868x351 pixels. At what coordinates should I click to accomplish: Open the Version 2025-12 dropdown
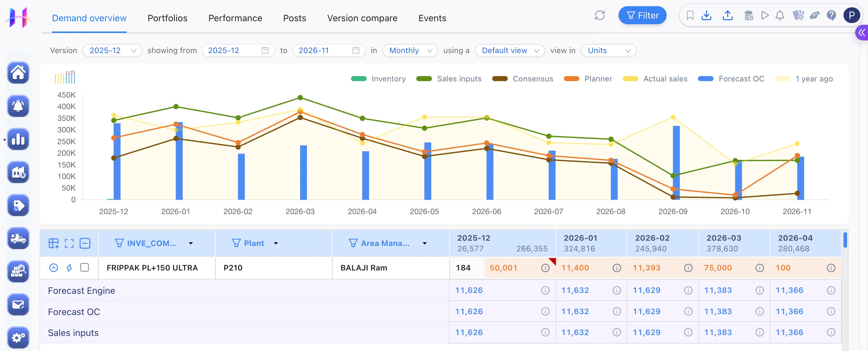click(x=112, y=50)
